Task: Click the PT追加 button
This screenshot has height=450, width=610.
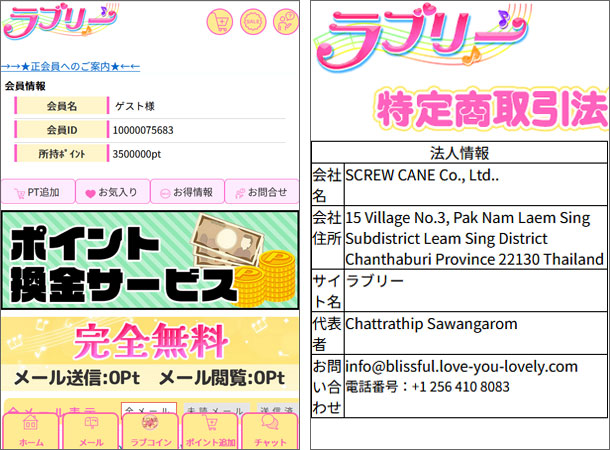Action: [38, 192]
